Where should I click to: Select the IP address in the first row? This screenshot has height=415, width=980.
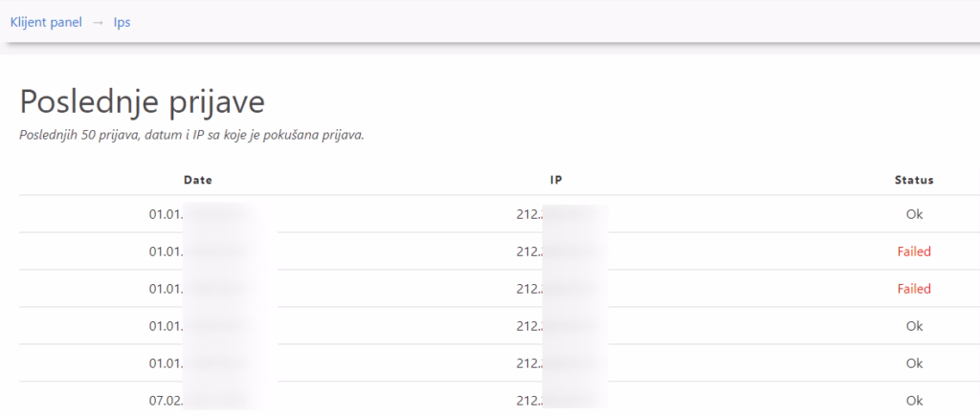click(556, 214)
